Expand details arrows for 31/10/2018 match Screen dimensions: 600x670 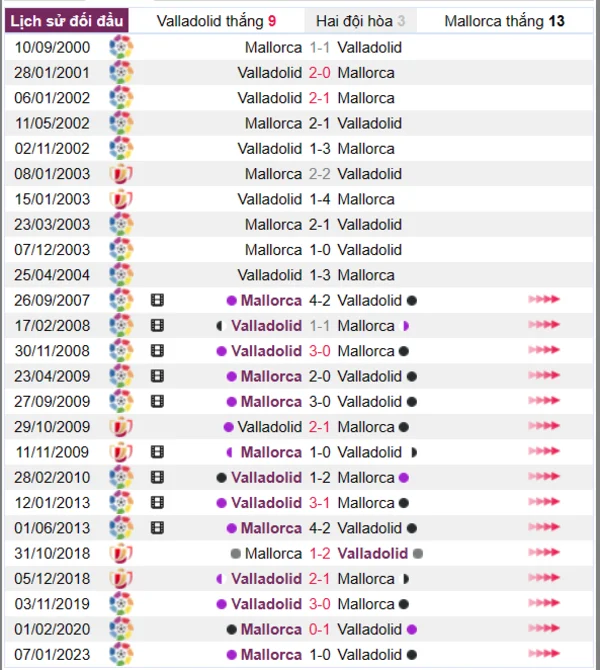pos(544,552)
